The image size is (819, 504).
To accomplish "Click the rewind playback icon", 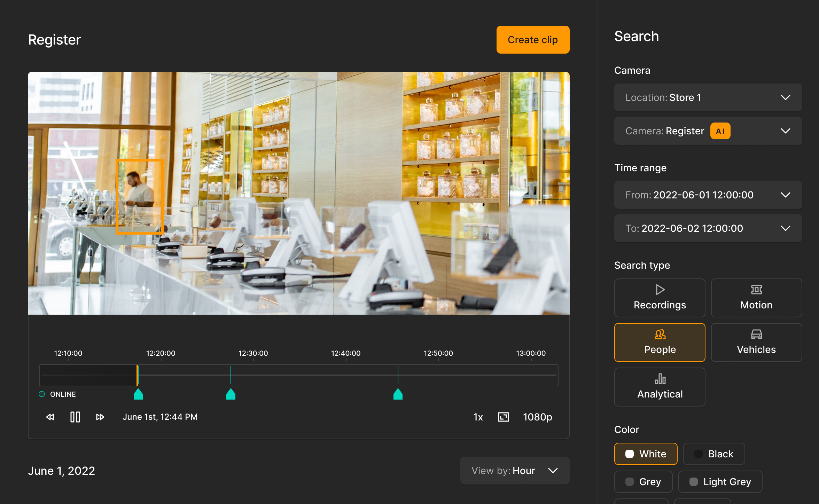I will (x=50, y=417).
